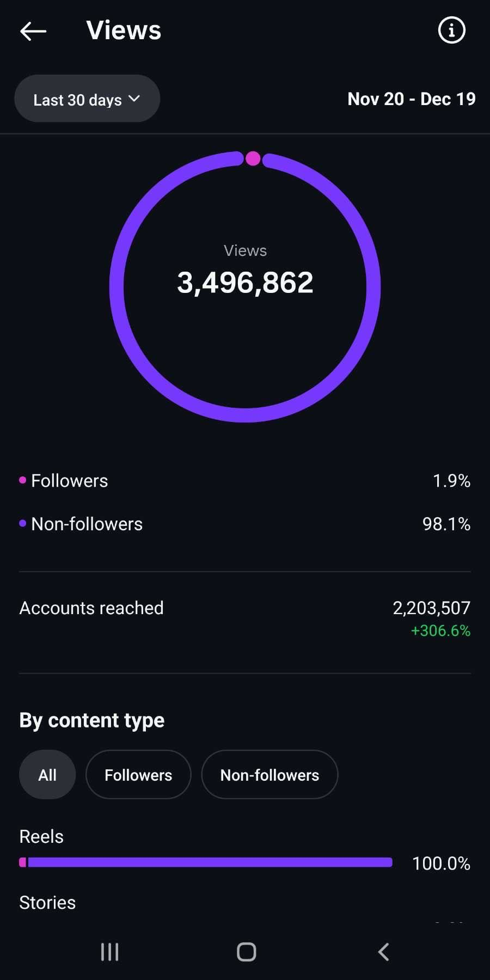Tap the Stories content type row
This screenshot has height=980, width=490.
[x=47, y=902]
